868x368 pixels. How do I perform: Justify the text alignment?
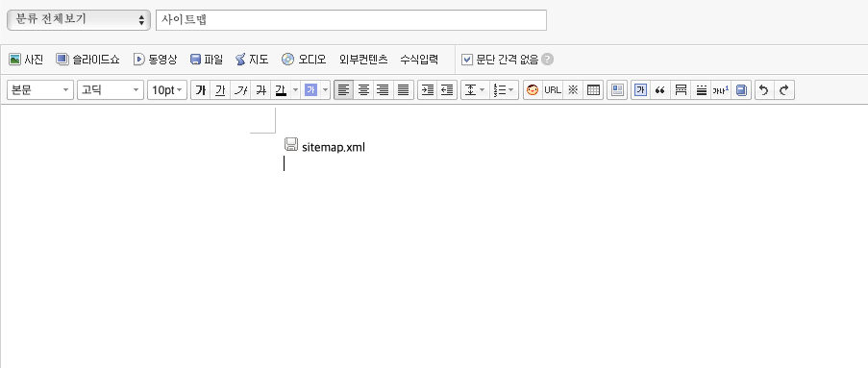403,89
